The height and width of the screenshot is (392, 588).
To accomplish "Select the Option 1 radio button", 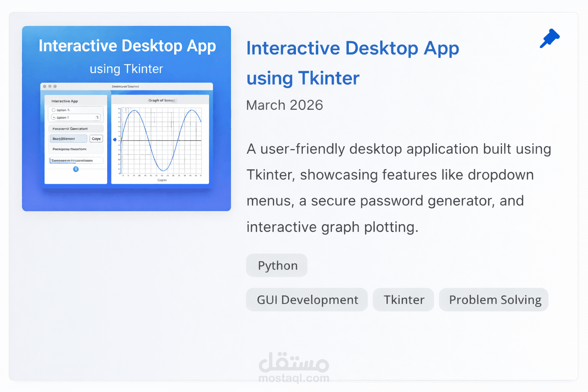I will (54, 110).
